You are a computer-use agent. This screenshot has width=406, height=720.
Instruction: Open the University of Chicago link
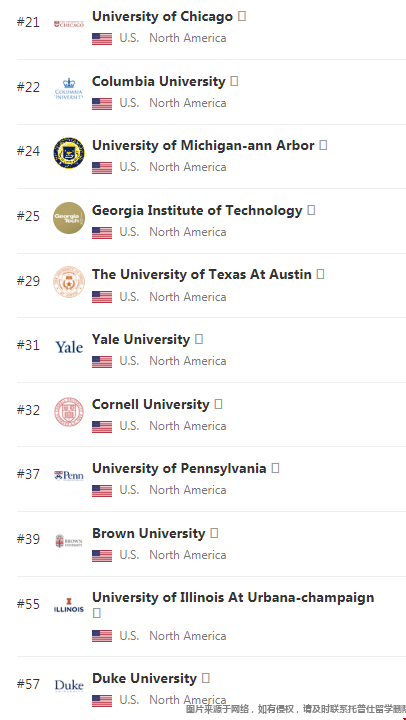[x=163, y=17]
